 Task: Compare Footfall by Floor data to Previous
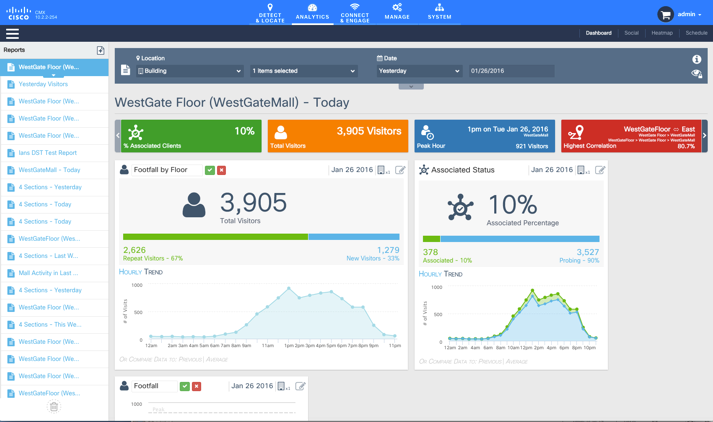(x=190, y=360)
